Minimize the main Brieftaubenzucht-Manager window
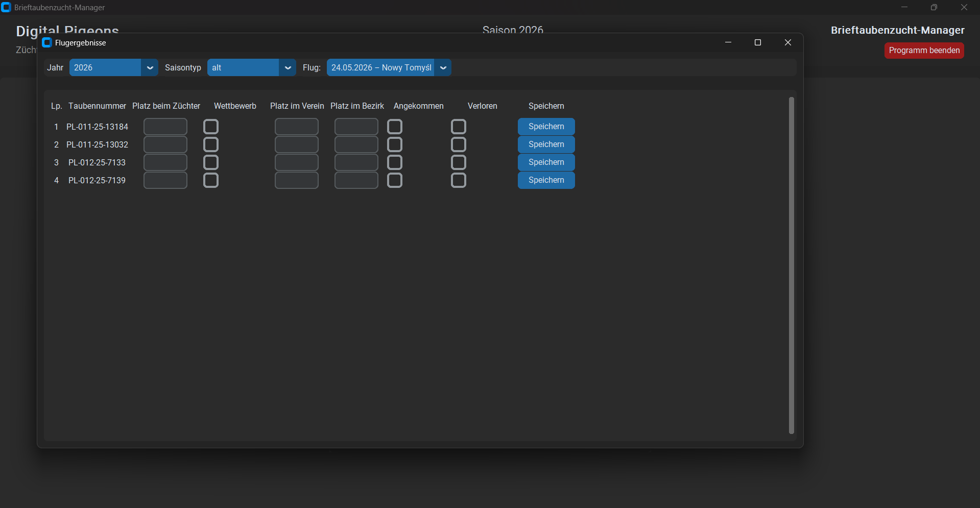Image resolution: width=980 pixels, height=508 pixels. [x=904, y=7]
